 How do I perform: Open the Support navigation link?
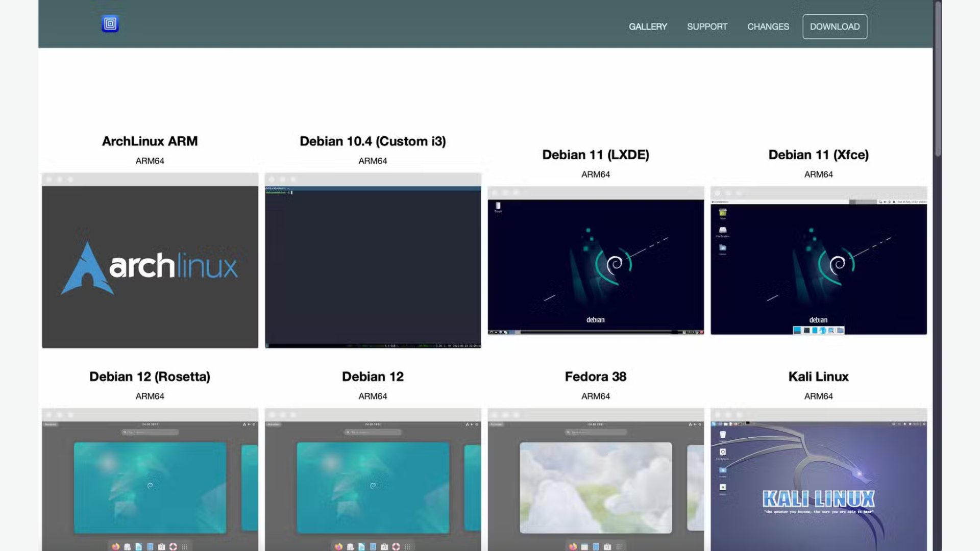point(707,27)
